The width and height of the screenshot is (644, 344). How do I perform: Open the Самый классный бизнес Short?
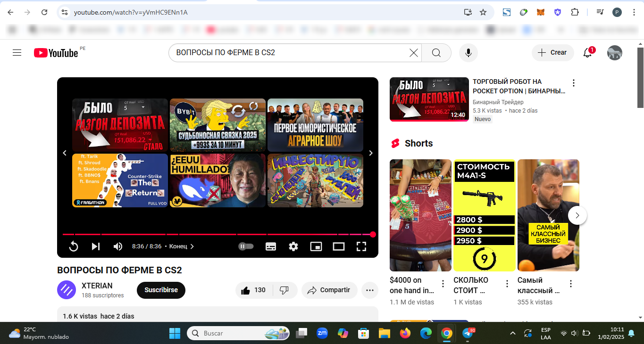coord(548,215)
